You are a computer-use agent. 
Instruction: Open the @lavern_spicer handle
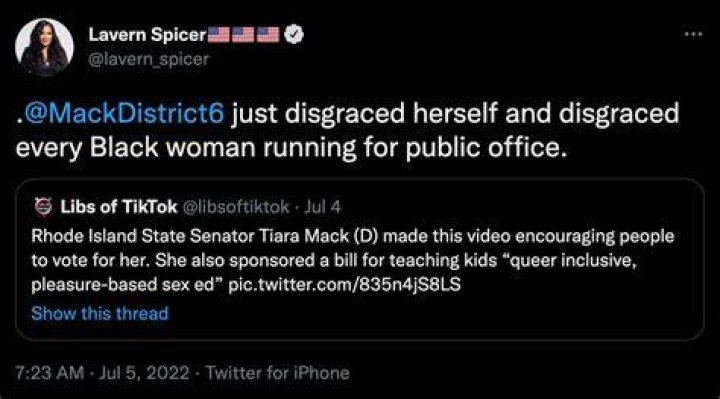click(148, 59)
